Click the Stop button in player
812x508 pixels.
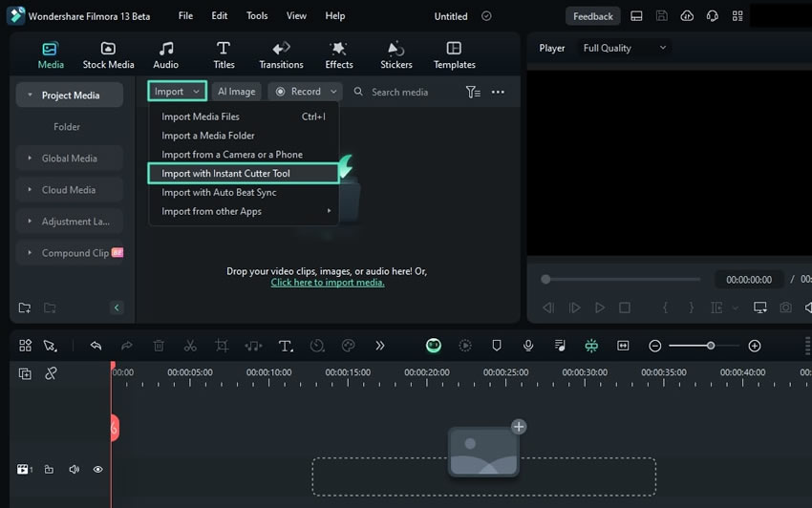point(625,308)
